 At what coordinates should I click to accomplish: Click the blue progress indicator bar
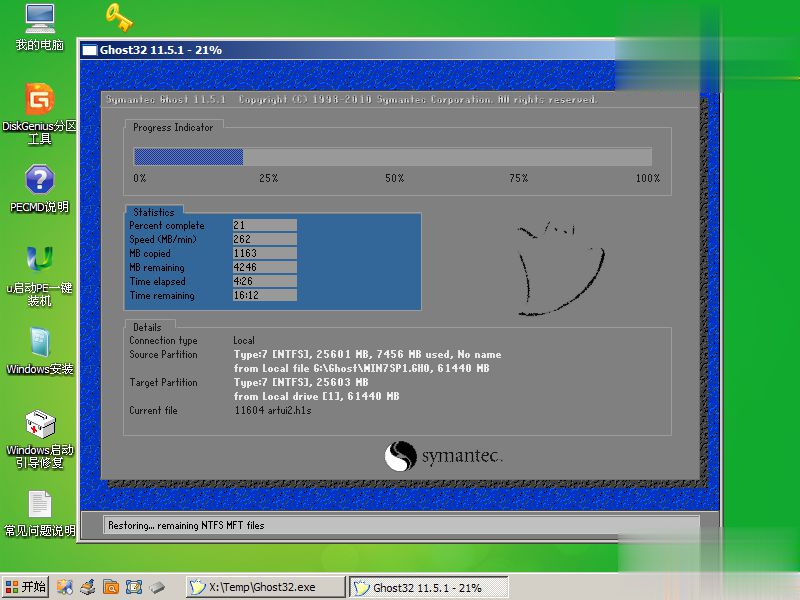[188, 157]
